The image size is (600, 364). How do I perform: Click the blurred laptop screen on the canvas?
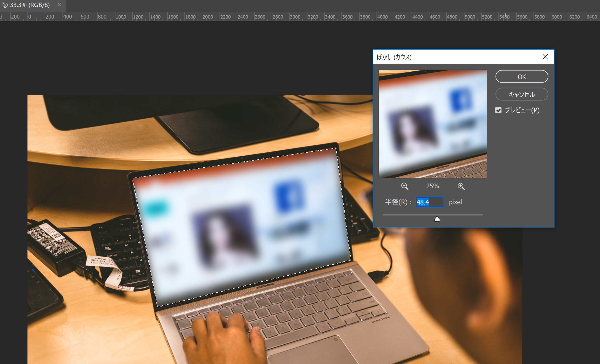point(242,227)
